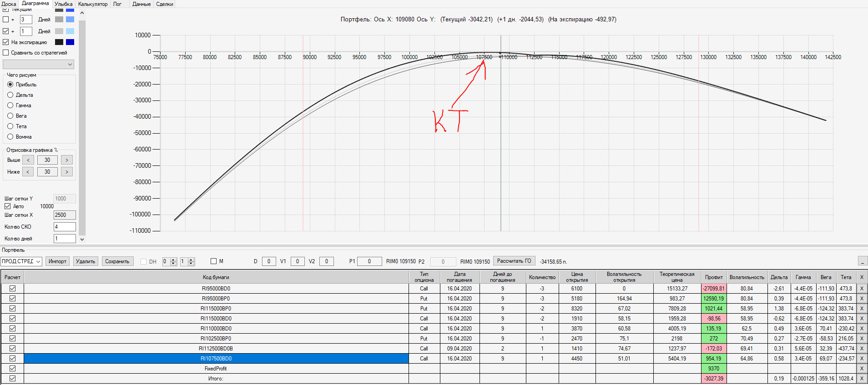Click the left panel scrollbar down arrow
This screenshot has height=385, width=868.
(82, 239)
